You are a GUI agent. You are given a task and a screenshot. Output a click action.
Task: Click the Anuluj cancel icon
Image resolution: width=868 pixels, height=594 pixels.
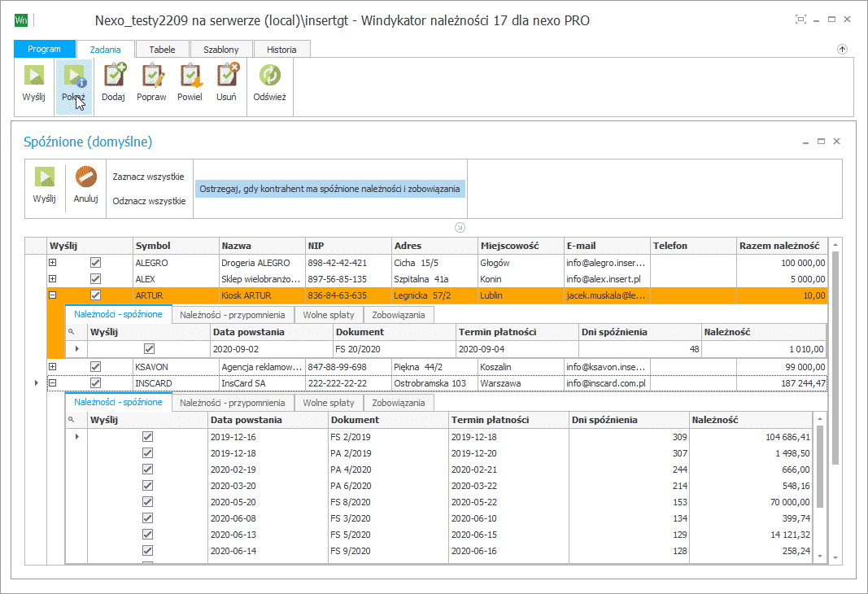click(85, 177)
